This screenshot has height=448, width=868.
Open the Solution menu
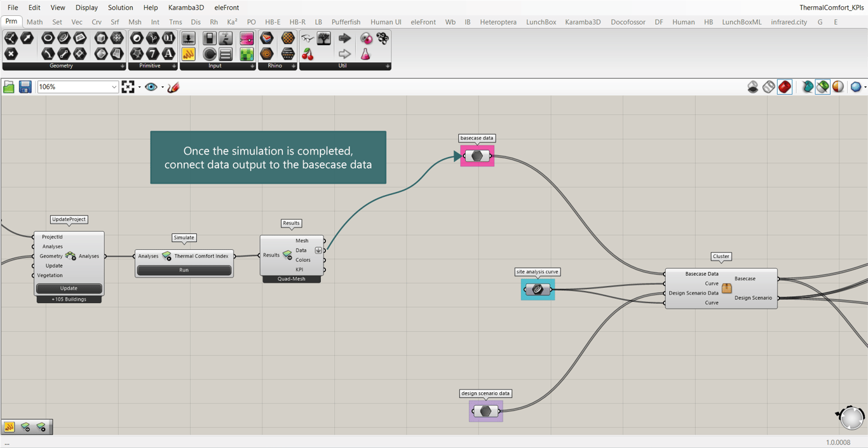(120, 8)
